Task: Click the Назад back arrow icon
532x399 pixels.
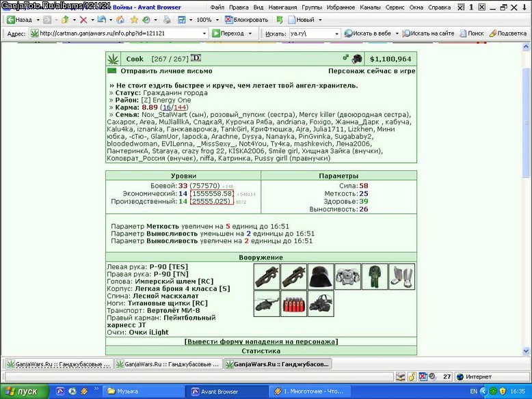Action: coord(11,20)
